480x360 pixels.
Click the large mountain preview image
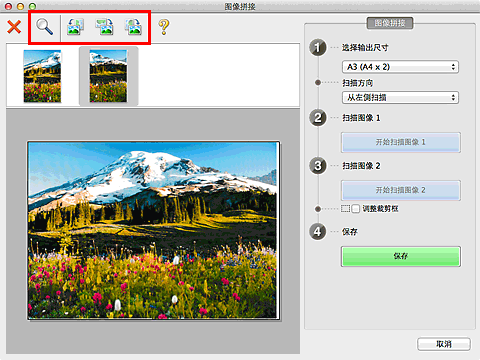[x=153, y=231]
